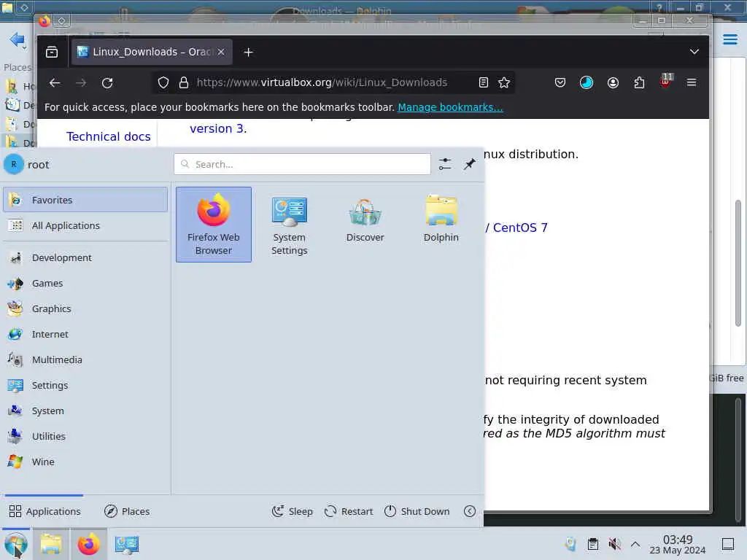This screenshot has width=747, height=560.
Task: Toggle Firefox reader view
Action: click(x=484, y=82)
